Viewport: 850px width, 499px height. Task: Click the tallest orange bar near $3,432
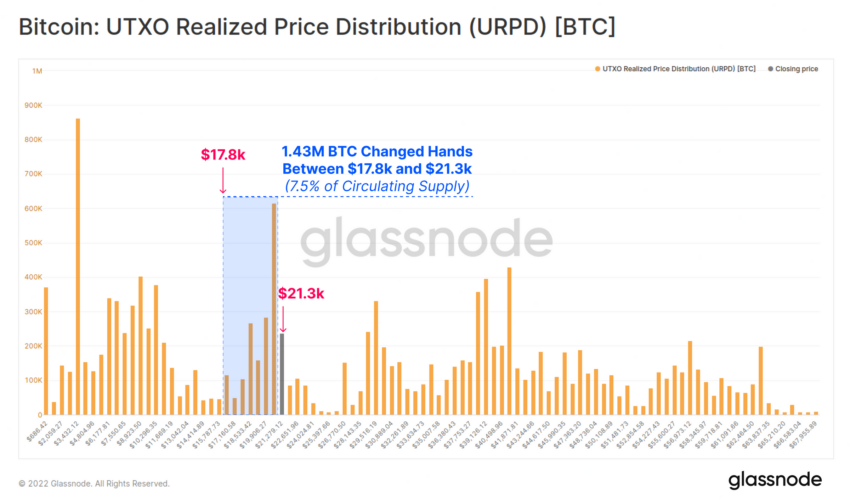[78, 267]
